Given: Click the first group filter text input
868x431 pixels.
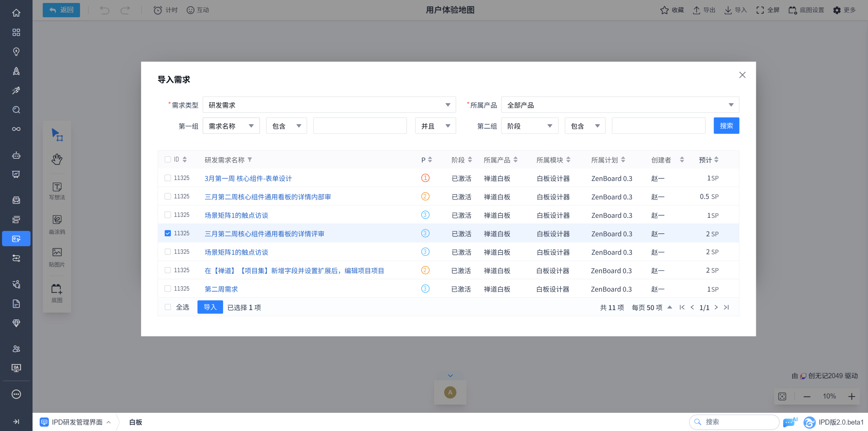Looking at the screenshot, I should [359, 126].
